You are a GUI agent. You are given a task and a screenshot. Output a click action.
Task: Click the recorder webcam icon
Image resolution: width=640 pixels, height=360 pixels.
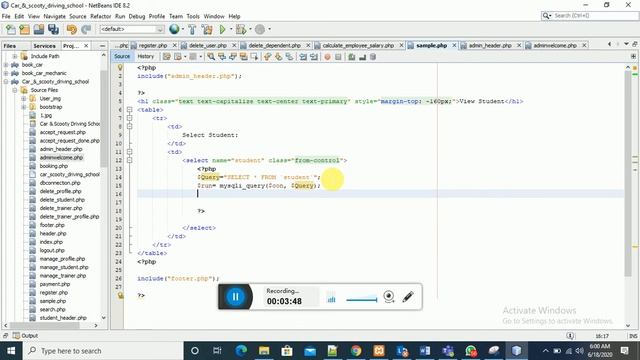[x=389, y=297]
